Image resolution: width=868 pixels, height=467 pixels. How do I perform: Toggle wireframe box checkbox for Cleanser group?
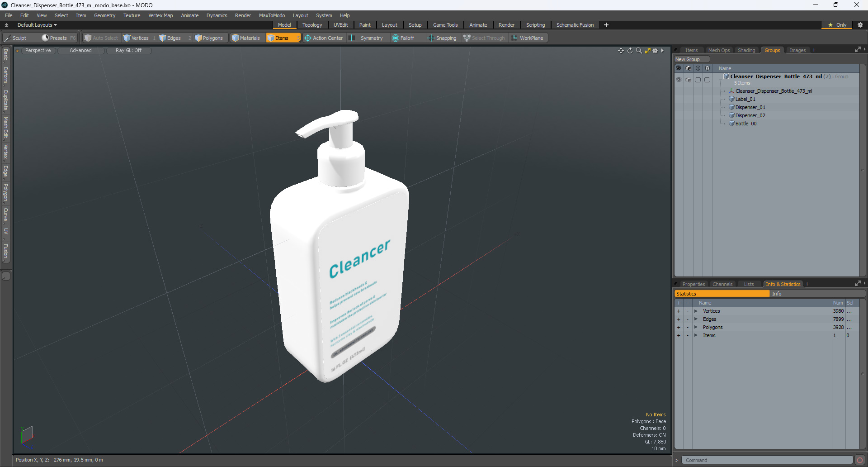point(698,80)
